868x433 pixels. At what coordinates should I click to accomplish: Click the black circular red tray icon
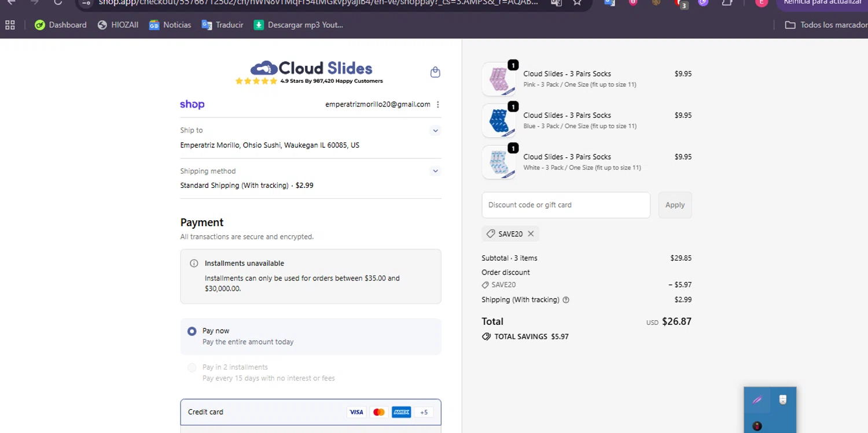click(x=757, y=426)
